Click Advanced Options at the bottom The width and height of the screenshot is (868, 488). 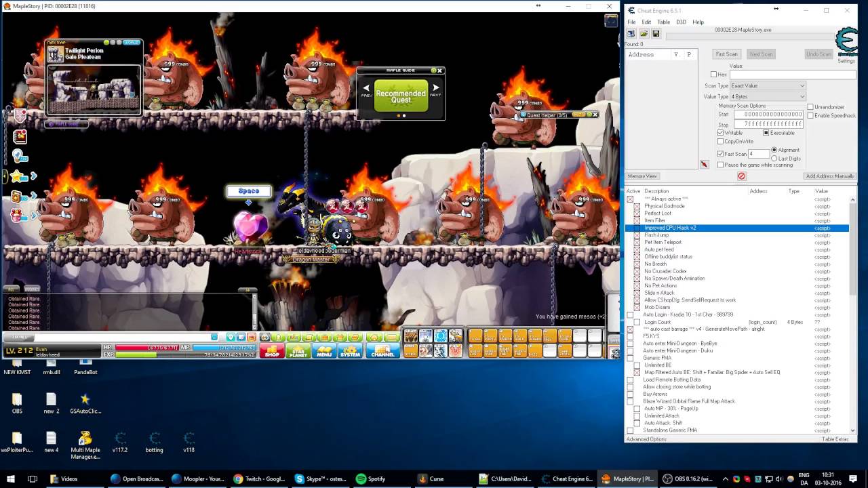[x=646, y=439]
